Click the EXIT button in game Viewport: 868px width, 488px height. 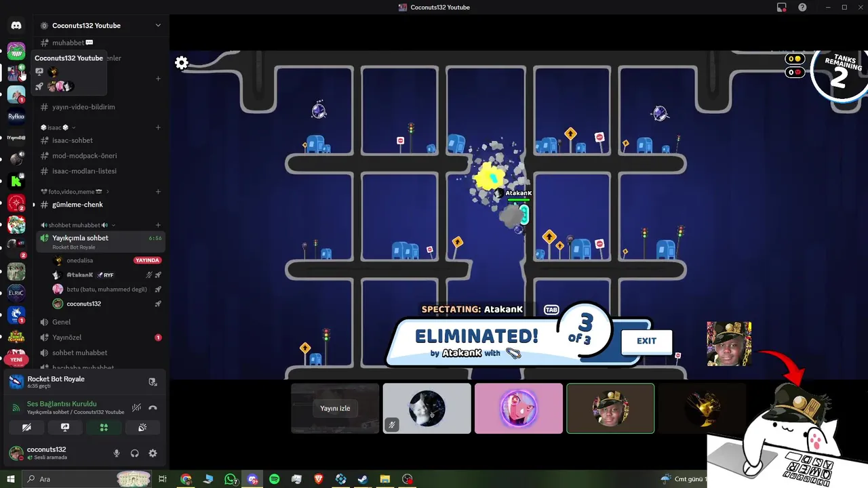coord(646,341)
